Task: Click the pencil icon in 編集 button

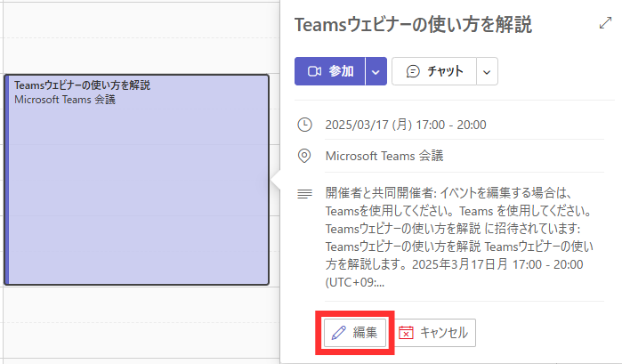Action: [x=339, y=333]
